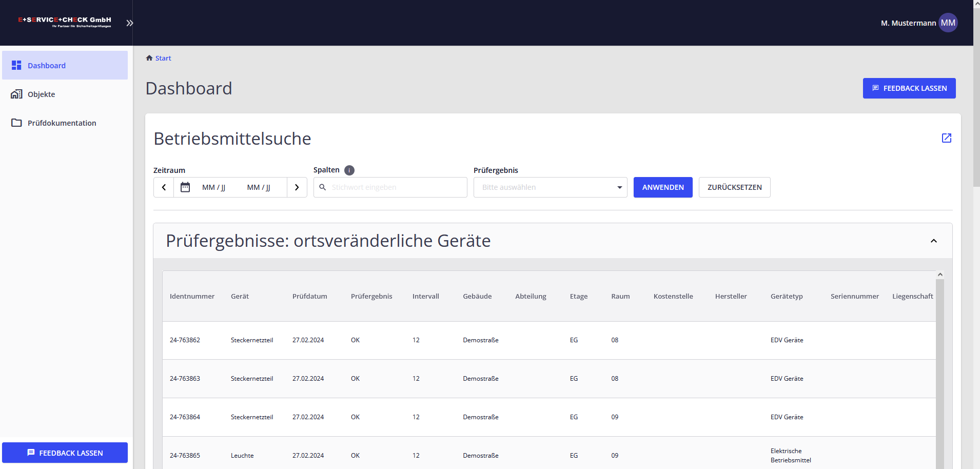Open Prüfdokumentation from sidebar
The height and width of the screenshot is (469, 980).
tap(62, 123)
